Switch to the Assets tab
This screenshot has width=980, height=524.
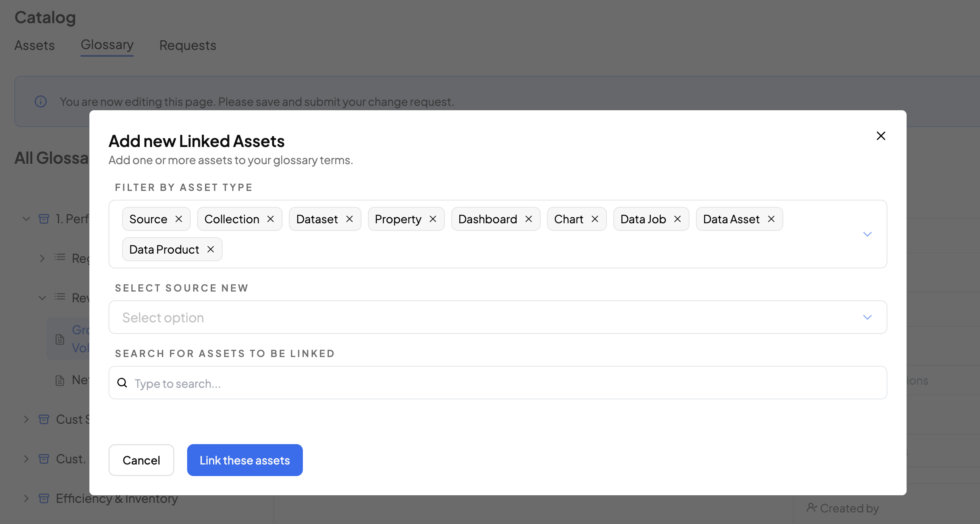(35, 46)
